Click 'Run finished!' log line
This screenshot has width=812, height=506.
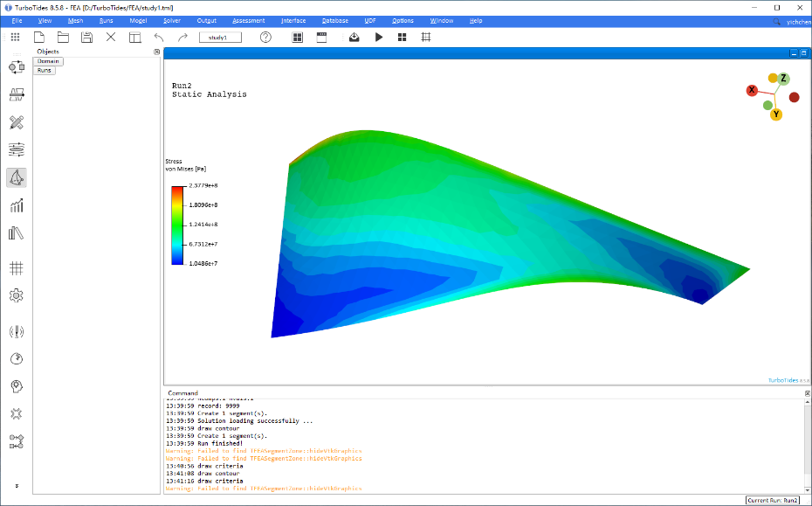click(x=220, y=444)
